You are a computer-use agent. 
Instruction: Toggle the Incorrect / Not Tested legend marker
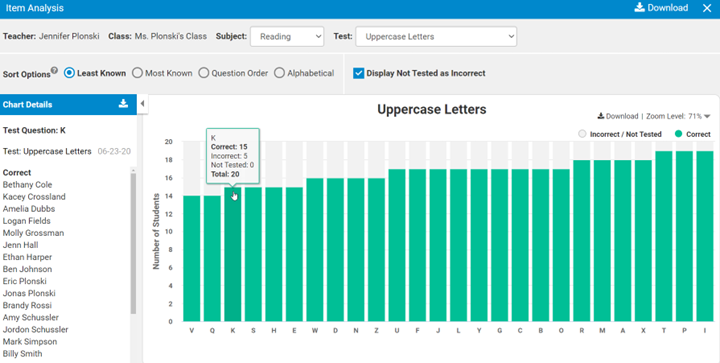(582, 134)
